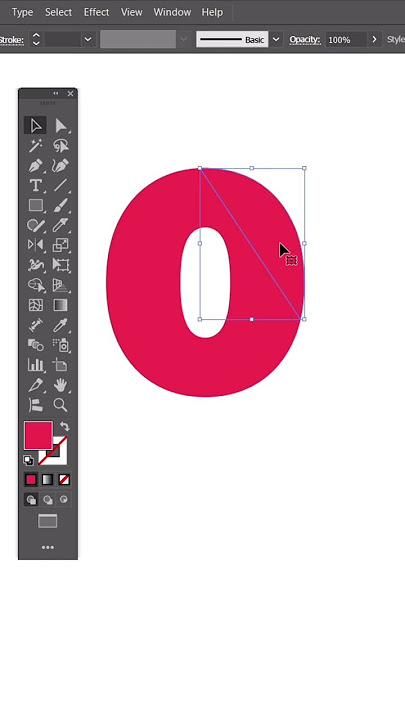Open the Window menu

pyautogui.click(x=172, y=12)
